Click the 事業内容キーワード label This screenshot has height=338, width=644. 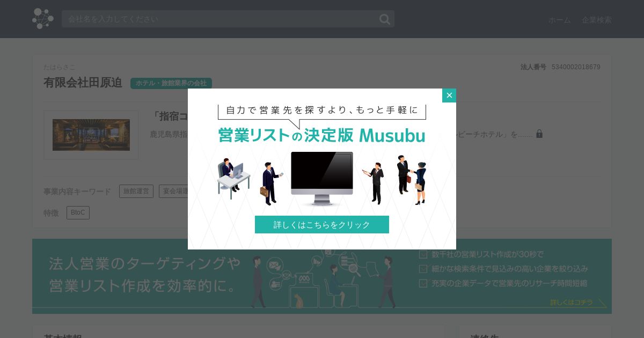coord(77,192)
